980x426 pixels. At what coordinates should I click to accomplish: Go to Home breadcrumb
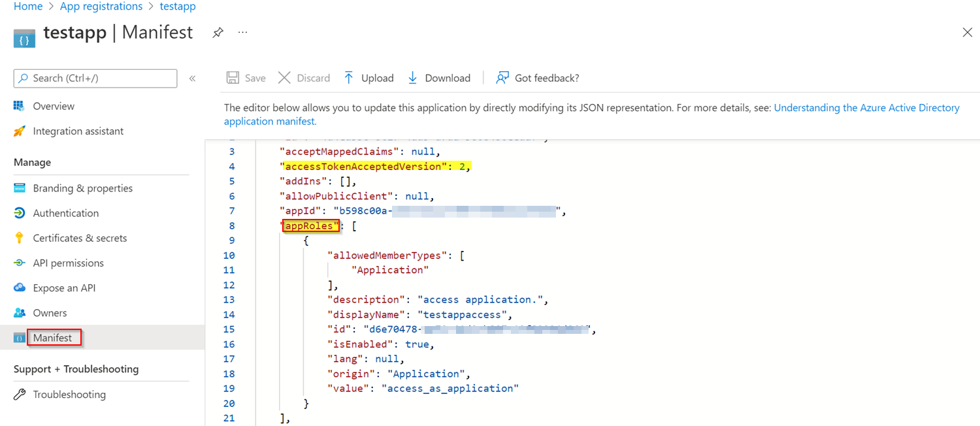(28, 7)
